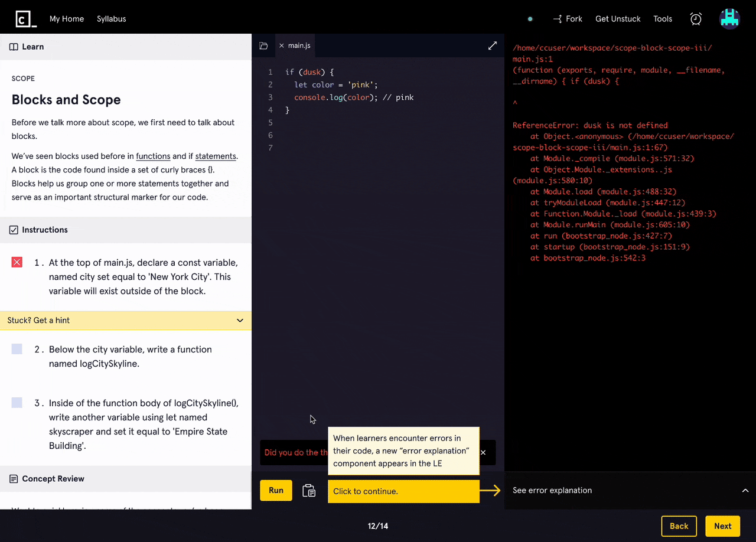Open My Home page
Viewport: 756px width, 542px height.
[67, 19]
